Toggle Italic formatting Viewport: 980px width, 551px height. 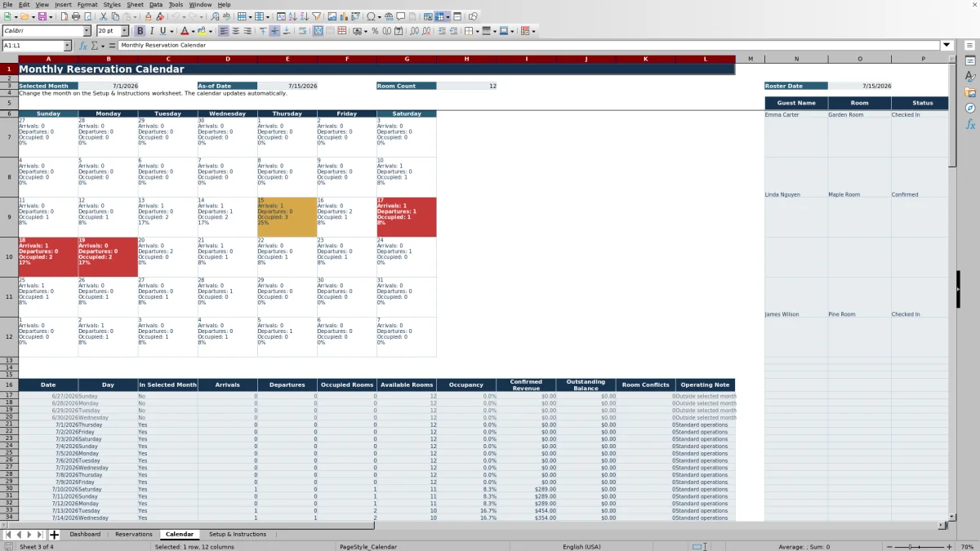click(x=152, y=31)
